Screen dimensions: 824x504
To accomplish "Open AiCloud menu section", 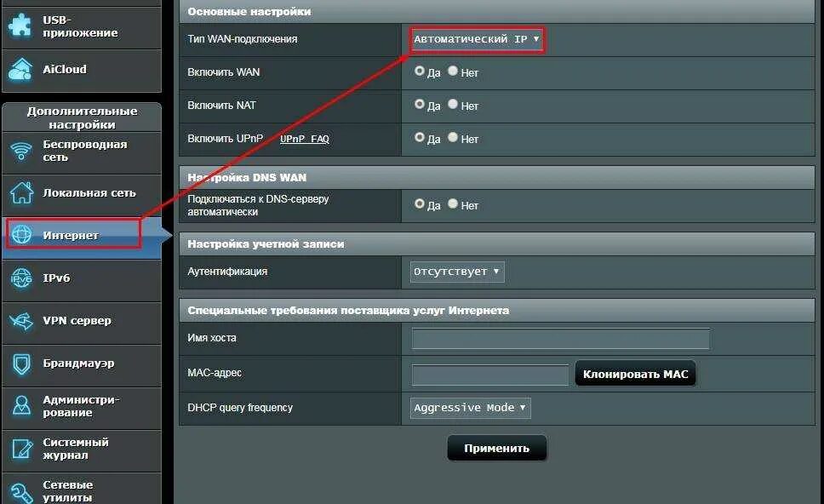I will point(82,71).
